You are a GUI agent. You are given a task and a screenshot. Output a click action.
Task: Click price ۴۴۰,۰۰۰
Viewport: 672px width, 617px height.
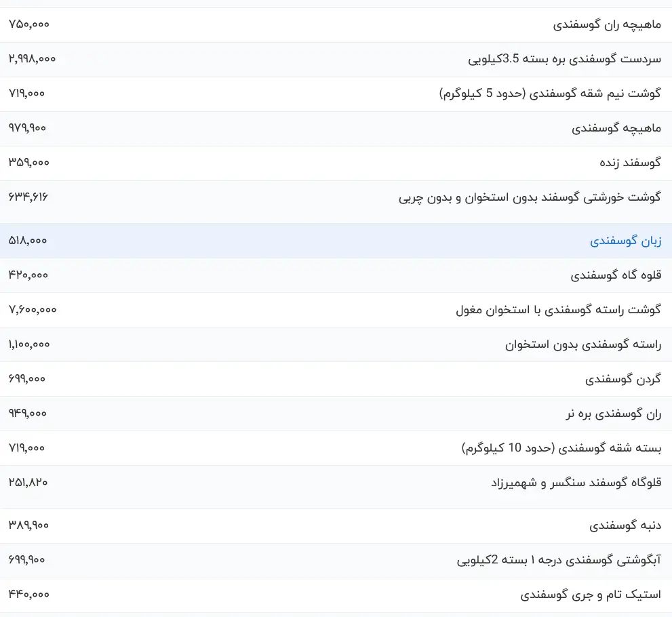(28, 595)
